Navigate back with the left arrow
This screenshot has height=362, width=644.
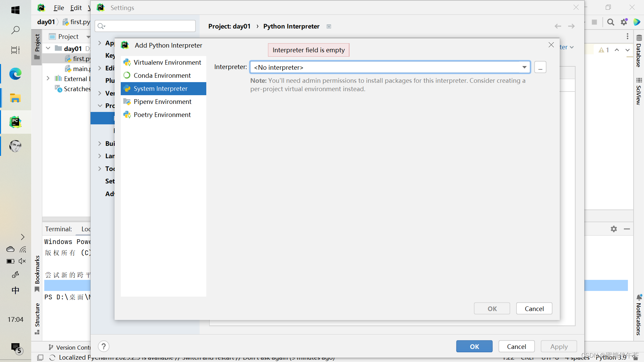click(557, 26)
